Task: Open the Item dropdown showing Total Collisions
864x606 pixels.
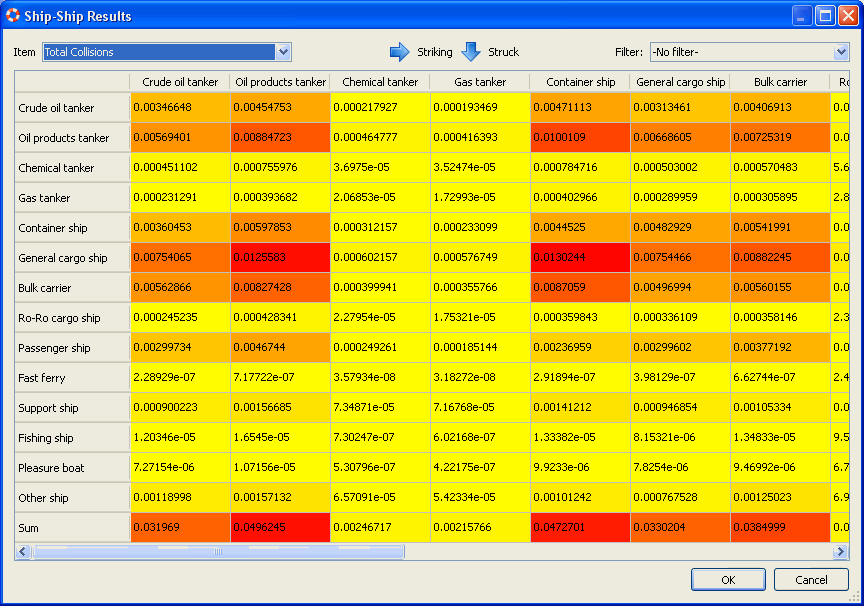Action: [x=283, y=52]
